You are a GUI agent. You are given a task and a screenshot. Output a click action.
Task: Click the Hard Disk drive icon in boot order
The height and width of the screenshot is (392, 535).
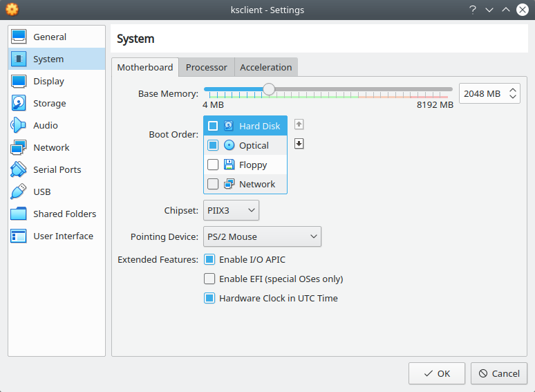(229, 126)
